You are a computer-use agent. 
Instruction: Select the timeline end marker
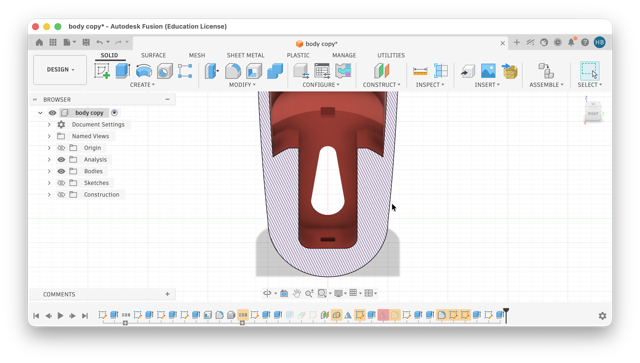pyautogui.click(x=506, y=315)
